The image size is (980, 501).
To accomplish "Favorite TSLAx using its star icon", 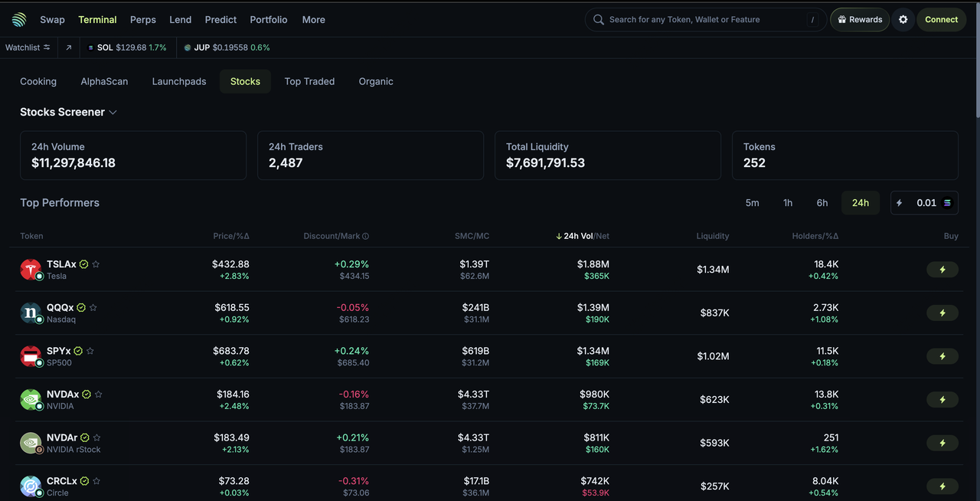I will point(96,264).
